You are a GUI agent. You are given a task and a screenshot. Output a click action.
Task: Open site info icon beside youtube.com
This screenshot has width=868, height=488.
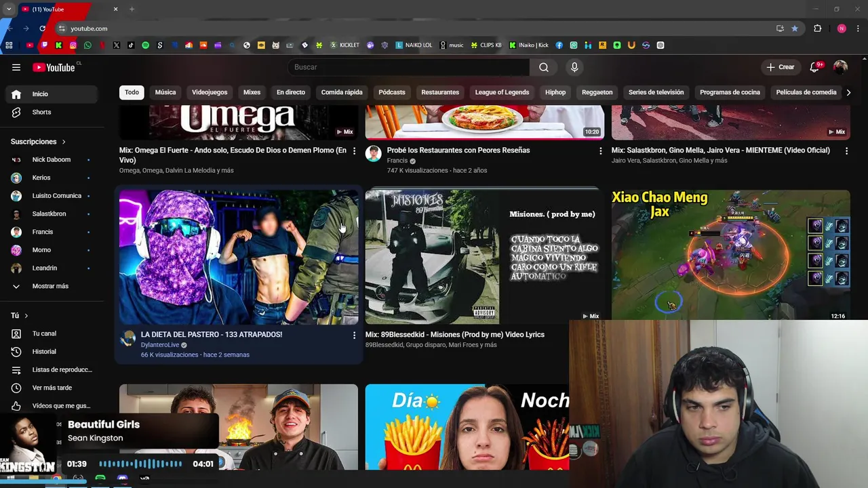62,28
